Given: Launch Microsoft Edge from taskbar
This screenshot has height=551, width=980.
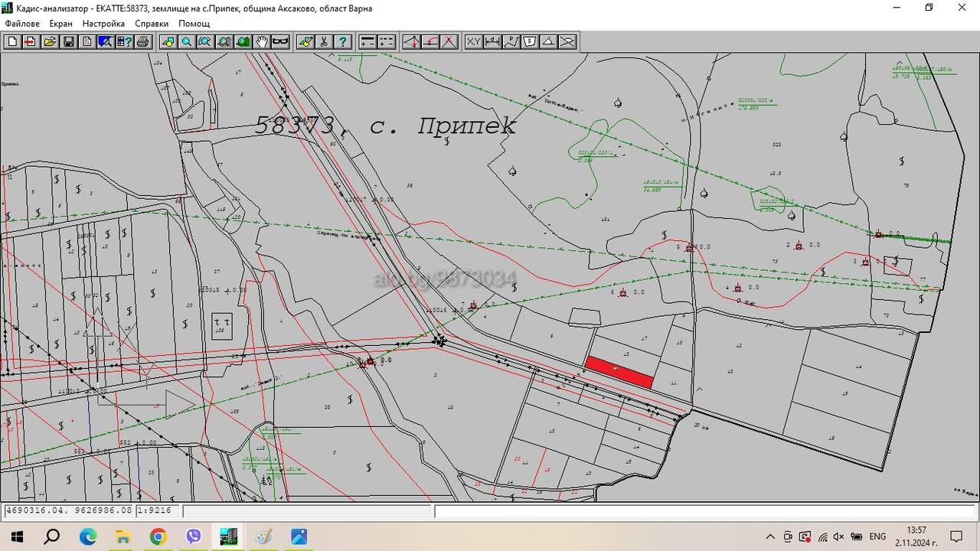Looking at the screenshot, I should click(88, 536).
